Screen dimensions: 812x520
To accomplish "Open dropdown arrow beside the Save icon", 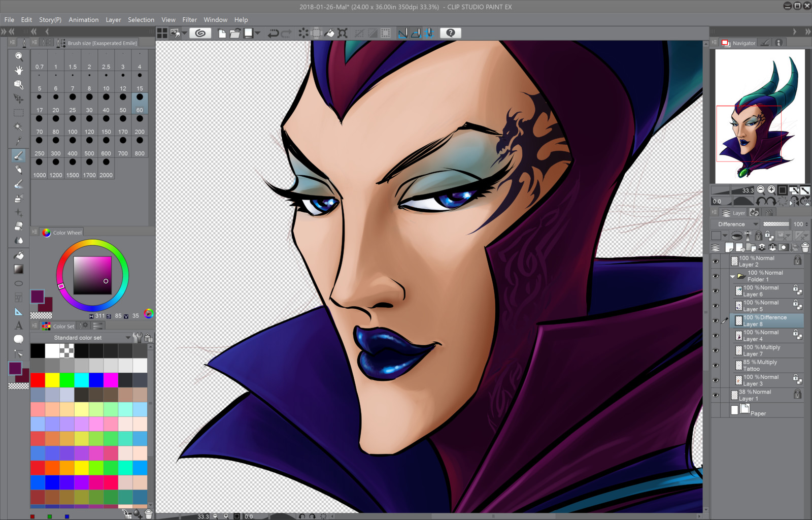I will pos(258,33).
